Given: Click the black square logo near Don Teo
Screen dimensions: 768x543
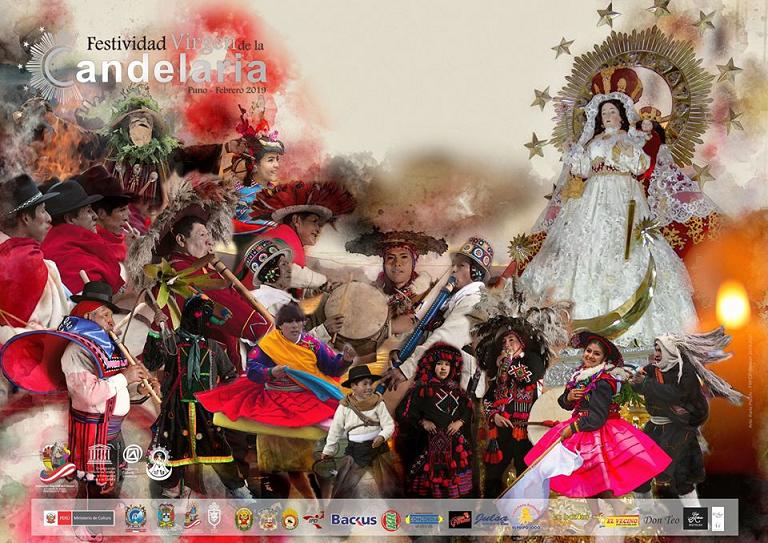Looking at the screenshot, I should coord(694,518).
